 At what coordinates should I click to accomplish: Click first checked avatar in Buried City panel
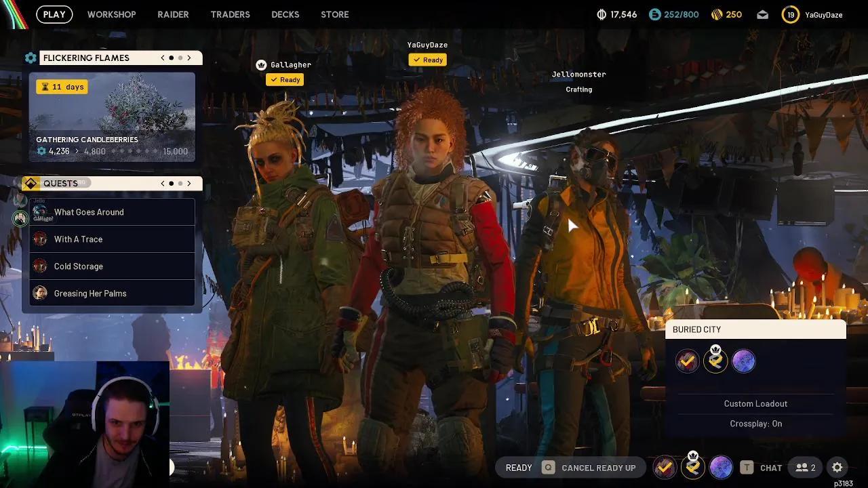click(x=687, y=361)
